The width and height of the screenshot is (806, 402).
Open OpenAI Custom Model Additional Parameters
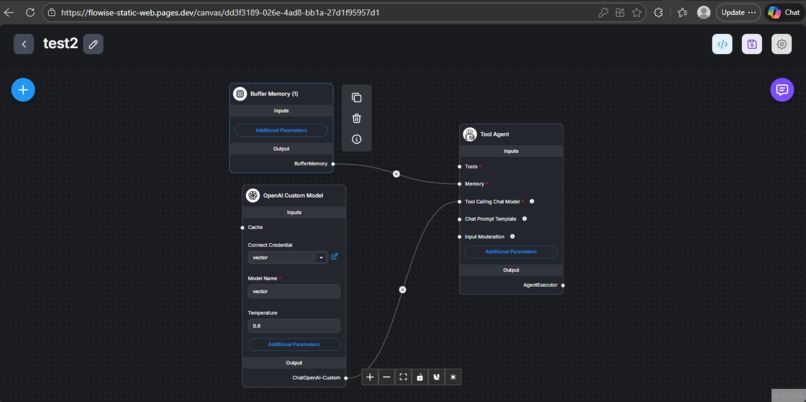coord(294,344)
